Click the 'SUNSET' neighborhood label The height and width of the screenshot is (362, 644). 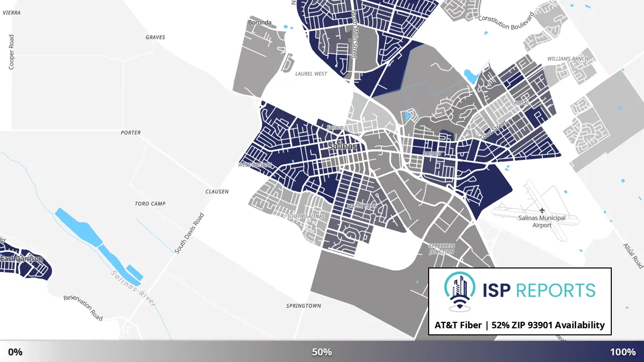pos(432,153)
